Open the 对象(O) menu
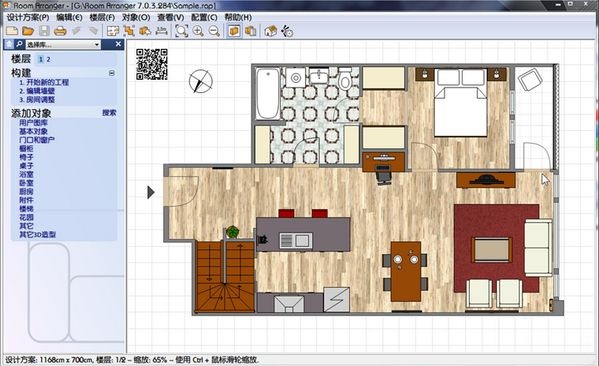This screenshot has width=599, height=366. click(136, 17)
